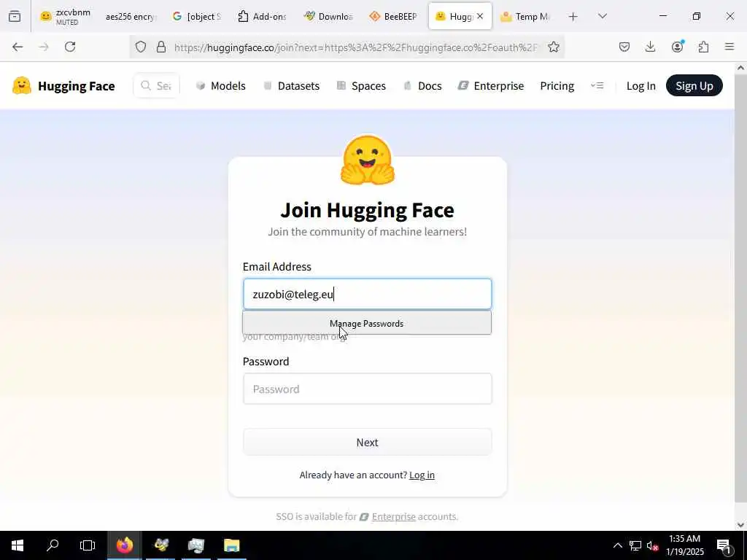Expand the more-navigation menu icon
This screenshot has height=560, width=747.
(x=597, y=86)
